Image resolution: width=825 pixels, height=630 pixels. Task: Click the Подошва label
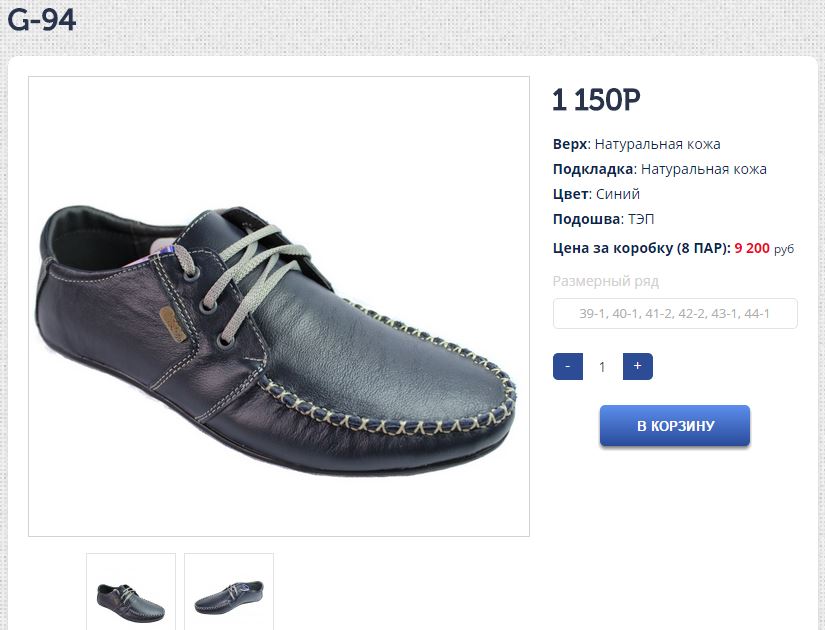coord(587,219)
